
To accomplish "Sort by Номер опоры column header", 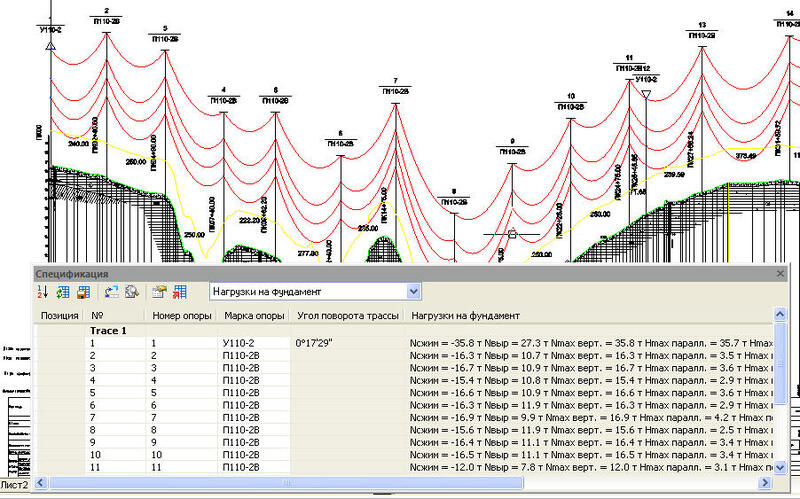I will [182, 315].
